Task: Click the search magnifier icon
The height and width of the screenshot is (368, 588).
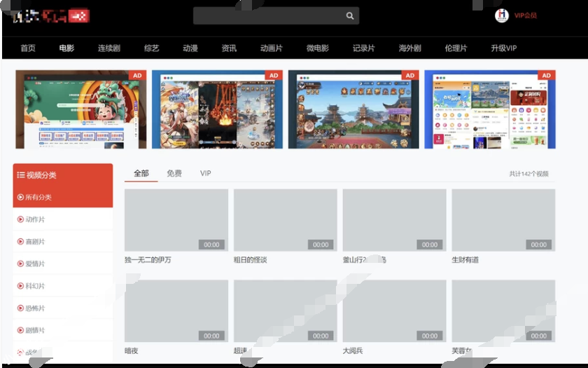Action: [350, 16]
